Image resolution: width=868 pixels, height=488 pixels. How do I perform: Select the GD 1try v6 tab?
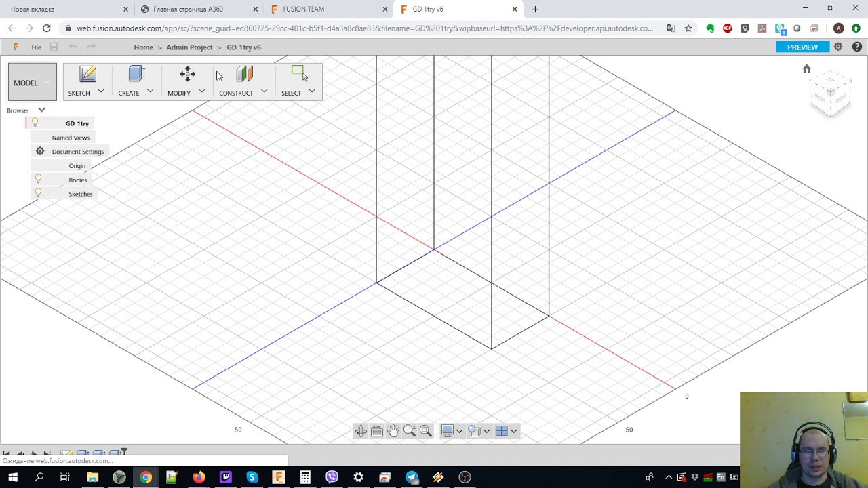pyautogui.click(x=458, y=9)
